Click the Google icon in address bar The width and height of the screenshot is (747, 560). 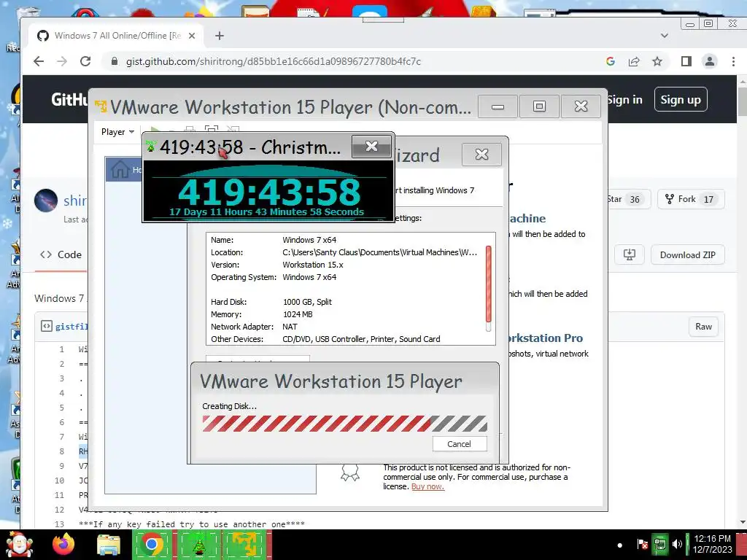[x=611, y=61]
